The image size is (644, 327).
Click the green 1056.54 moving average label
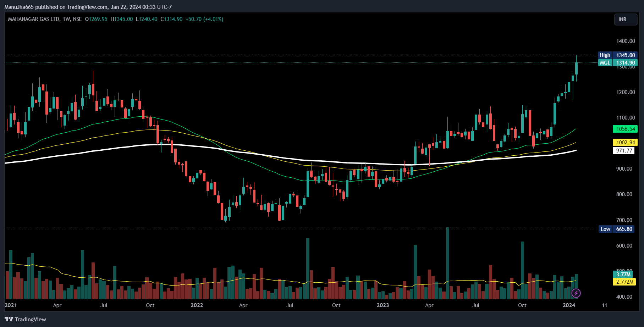click(625, 129)
